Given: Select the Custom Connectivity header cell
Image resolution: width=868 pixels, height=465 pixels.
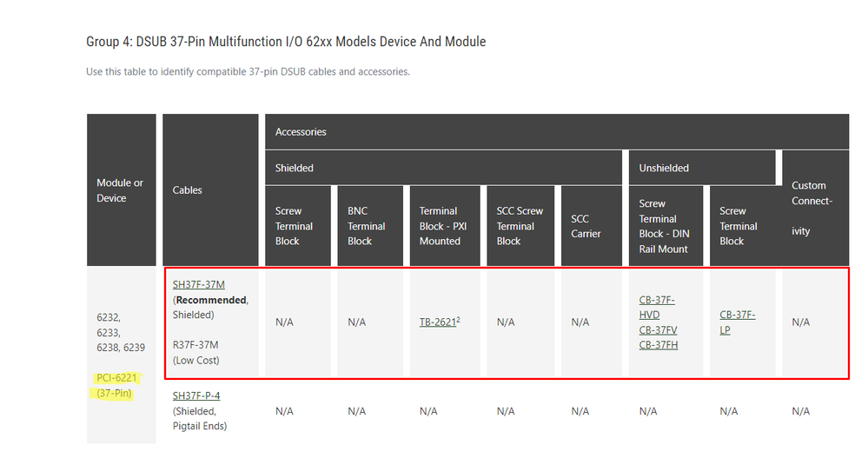Looking at the screenshot, I should click(813, 208).
